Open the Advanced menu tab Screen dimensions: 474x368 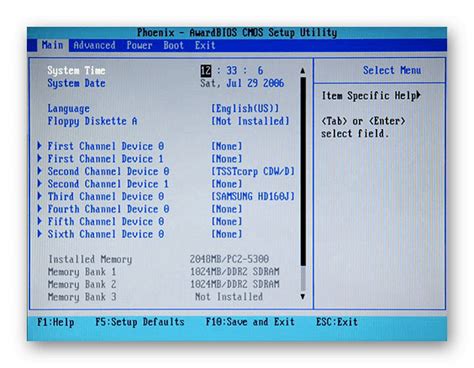[x=94, y=45]
